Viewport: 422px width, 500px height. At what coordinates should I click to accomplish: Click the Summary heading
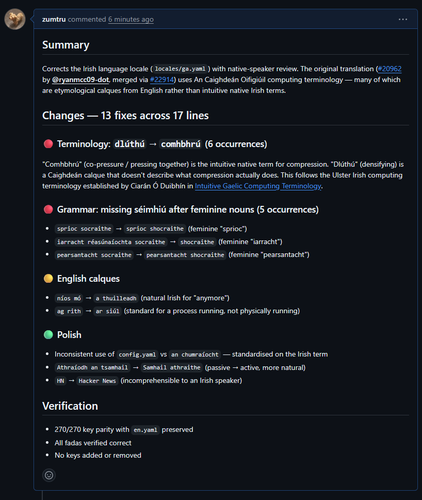(x=66, y=45)
